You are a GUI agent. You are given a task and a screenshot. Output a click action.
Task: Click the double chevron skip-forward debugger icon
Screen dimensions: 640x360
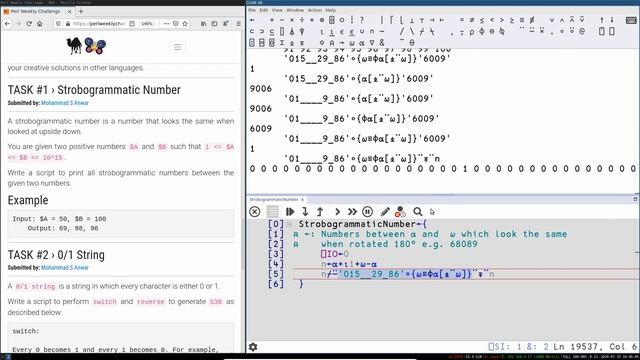pyautogui.click(x=352, y=211)
